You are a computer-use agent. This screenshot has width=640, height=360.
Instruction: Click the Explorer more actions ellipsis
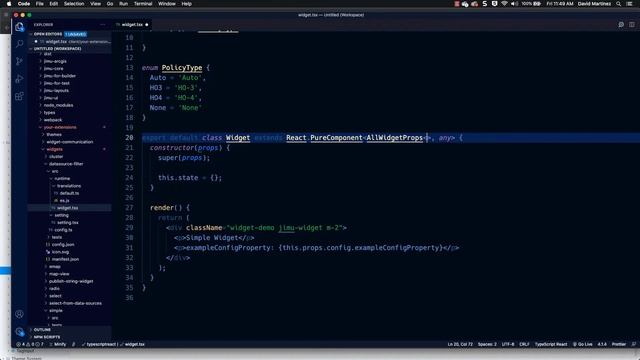tap(102, 24)
